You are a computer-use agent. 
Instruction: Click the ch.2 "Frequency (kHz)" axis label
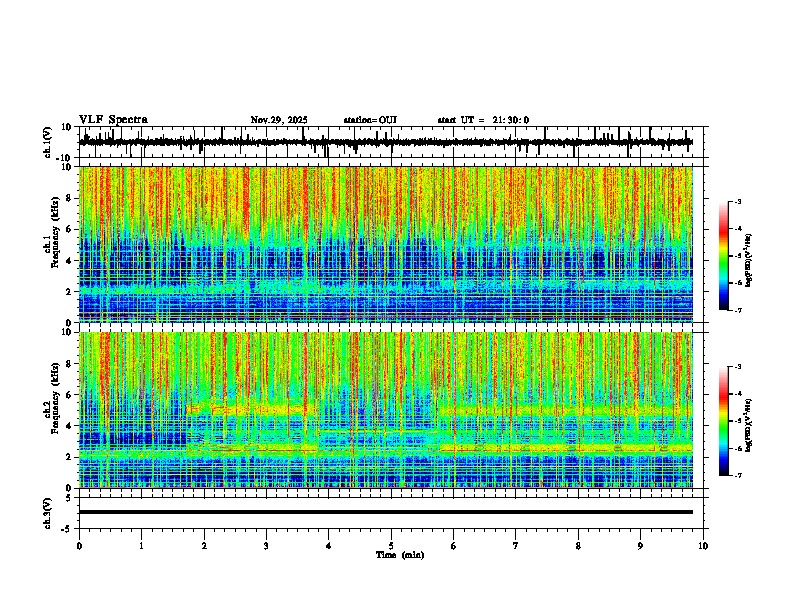pos(55,398)
